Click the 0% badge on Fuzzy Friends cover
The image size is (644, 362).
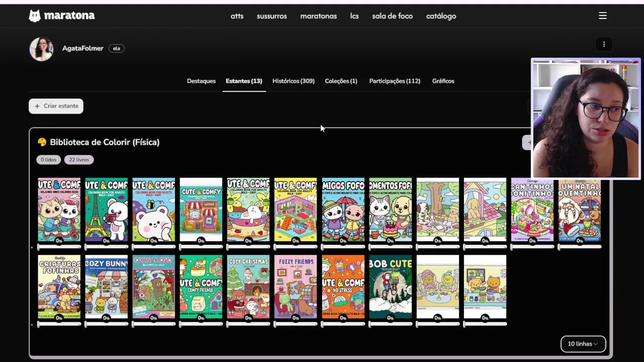(x=295, y=318)
